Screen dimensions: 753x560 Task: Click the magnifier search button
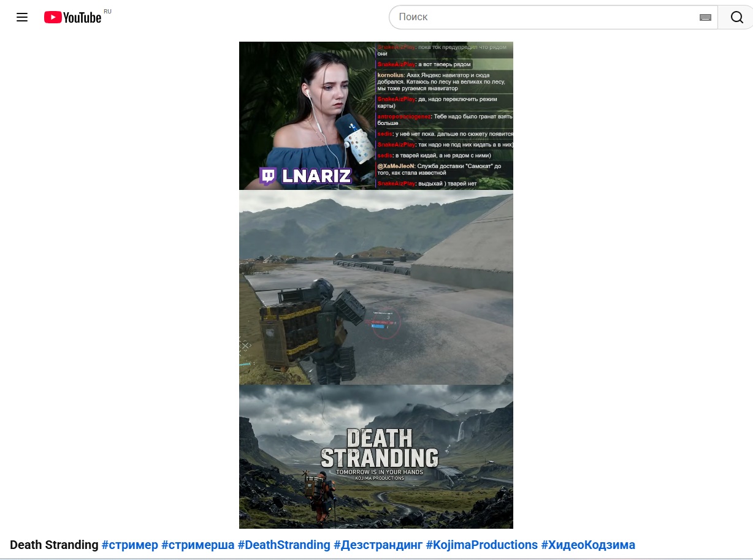coord(736,17)
